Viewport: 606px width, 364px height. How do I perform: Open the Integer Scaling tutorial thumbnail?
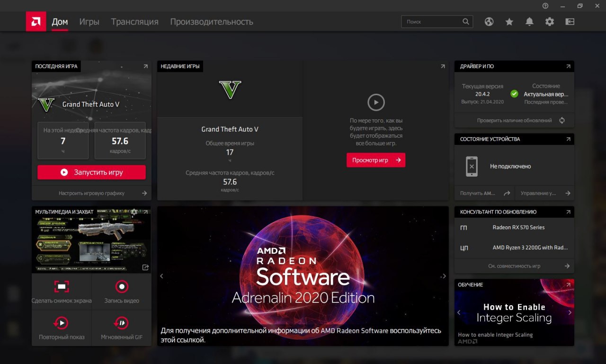pos(514,312)
